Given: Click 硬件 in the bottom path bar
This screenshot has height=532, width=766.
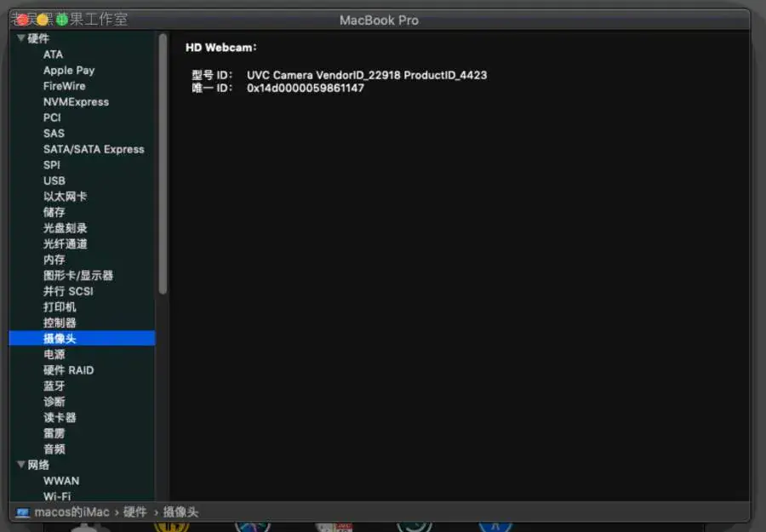Looking at the screenshot, I should click(x=134, y=512).
